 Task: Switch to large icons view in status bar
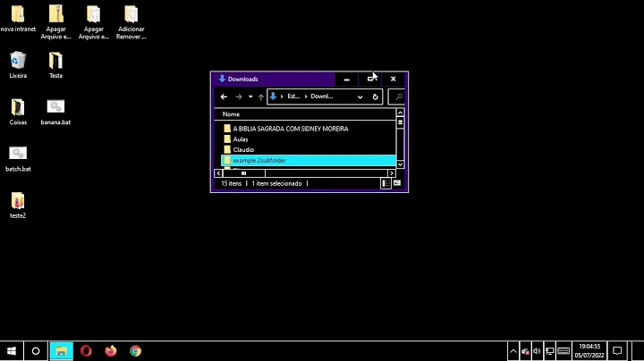click(397, 183)
